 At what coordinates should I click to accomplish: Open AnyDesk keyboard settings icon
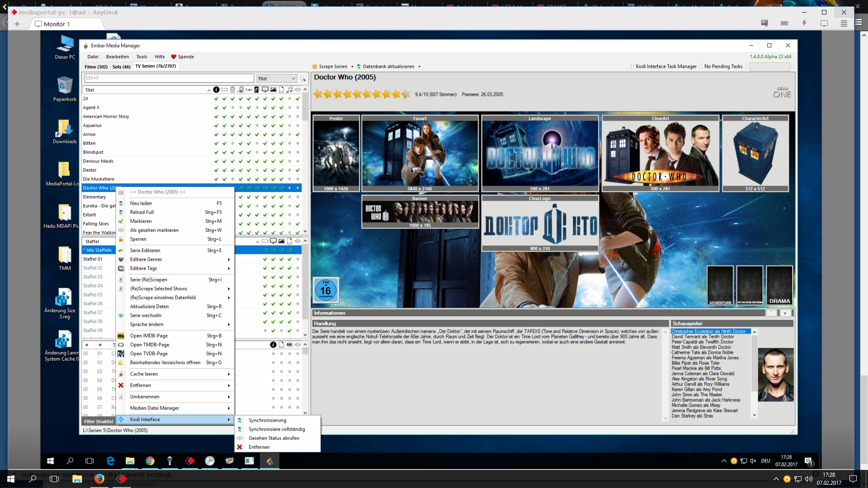[x=784, y=23]
